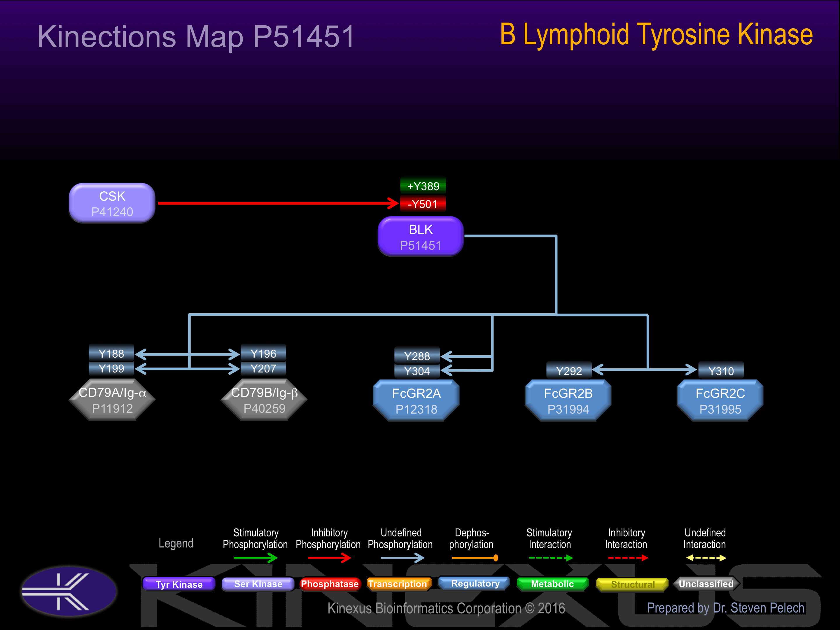Click the Metabolic legend swatch
This screenshot has width=840, height=630.
[552, 584]
